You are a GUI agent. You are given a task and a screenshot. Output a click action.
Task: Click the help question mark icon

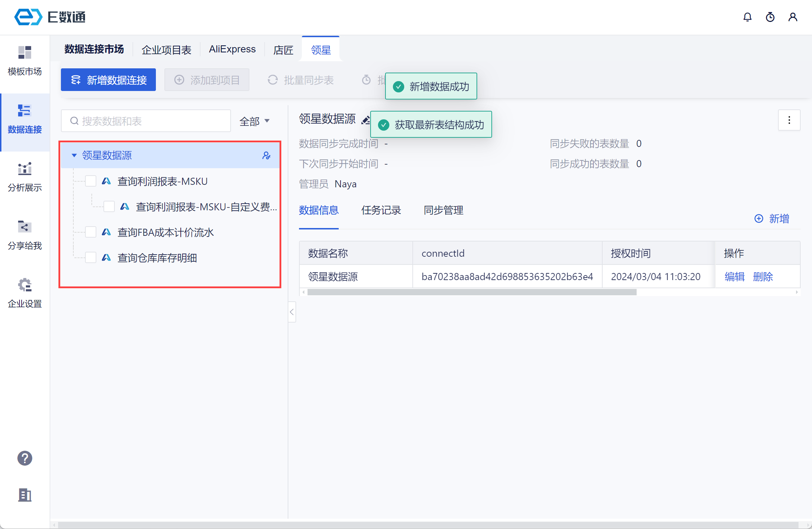click(x=25, y=458)
